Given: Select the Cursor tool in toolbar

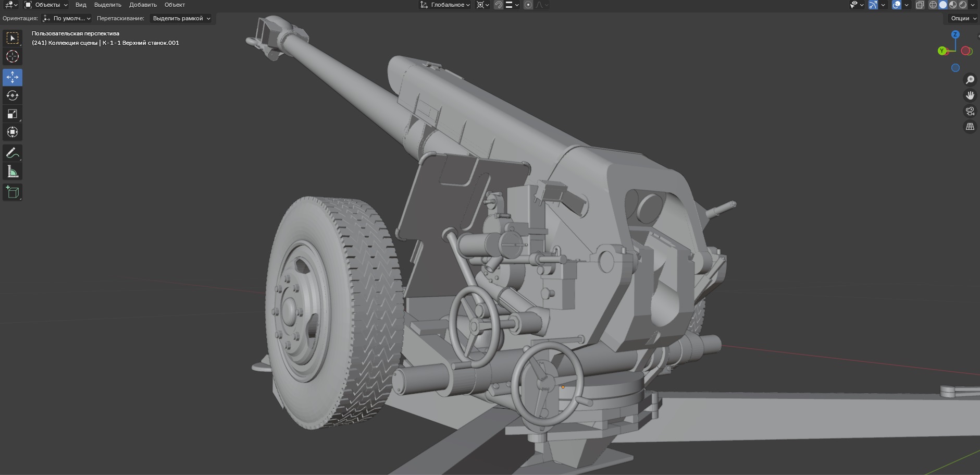Looking at the screenshot, I should [x=13, y=56].
